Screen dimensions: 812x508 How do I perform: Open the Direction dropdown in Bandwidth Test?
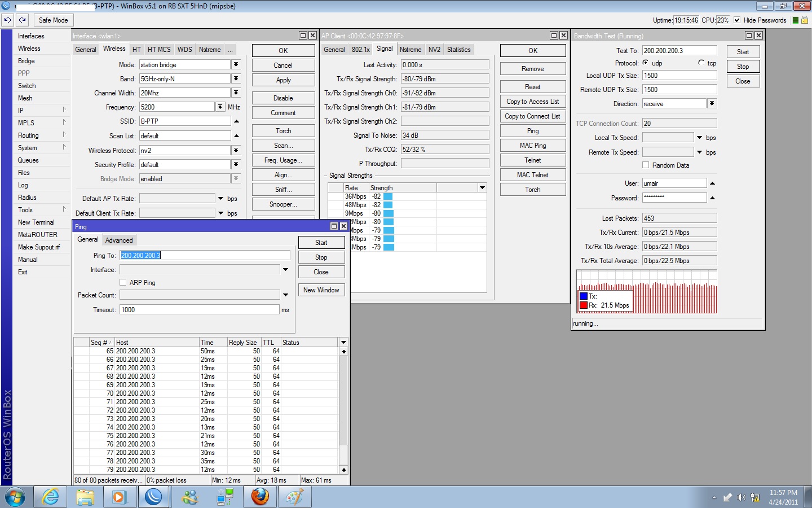(712, 103)
